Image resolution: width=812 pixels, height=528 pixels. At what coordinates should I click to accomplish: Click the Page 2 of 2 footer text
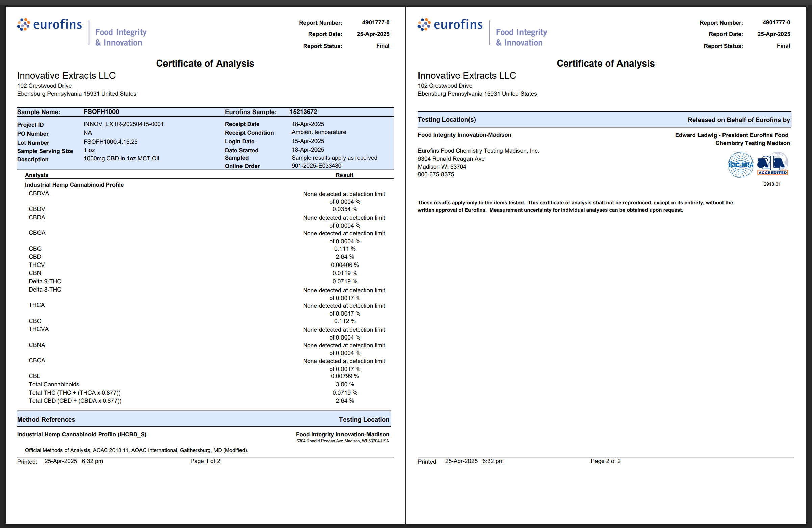(x=606, y=461)
